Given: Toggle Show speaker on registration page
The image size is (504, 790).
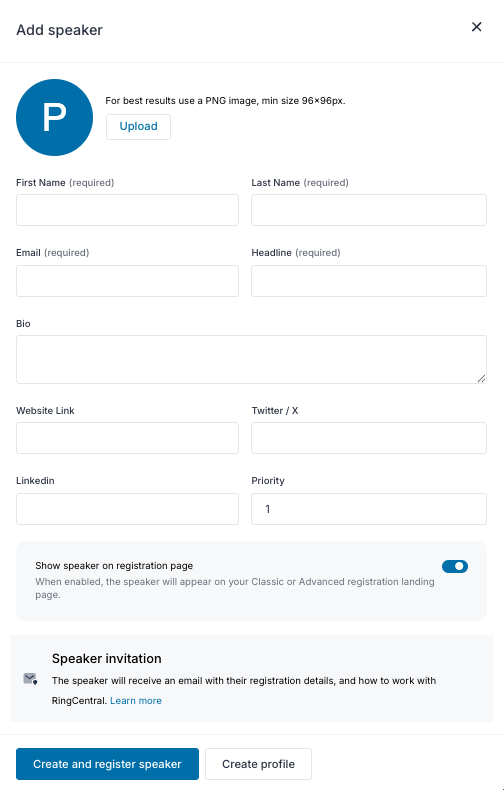Looking at the screenshot, I should point(455,566).
